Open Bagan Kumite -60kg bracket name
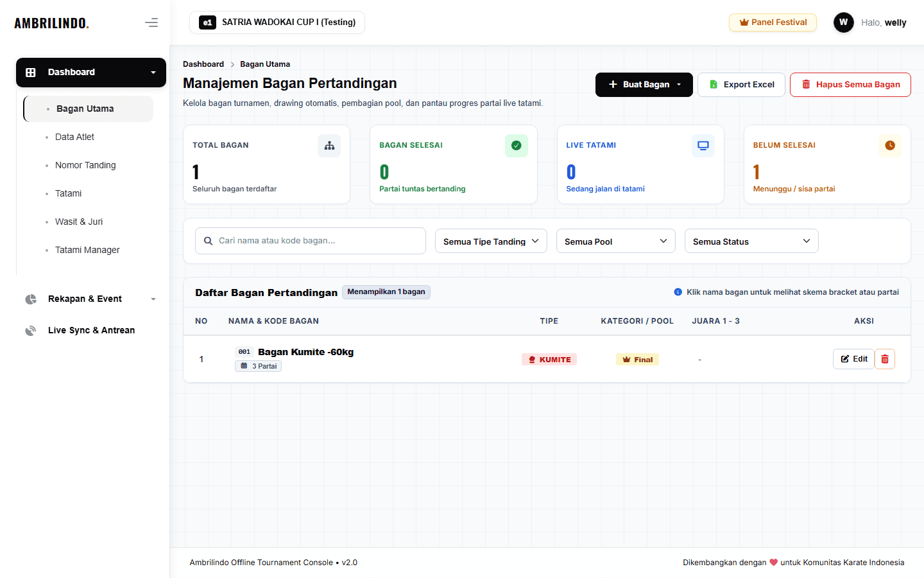The image size is (924, 578). click(306, 352)
